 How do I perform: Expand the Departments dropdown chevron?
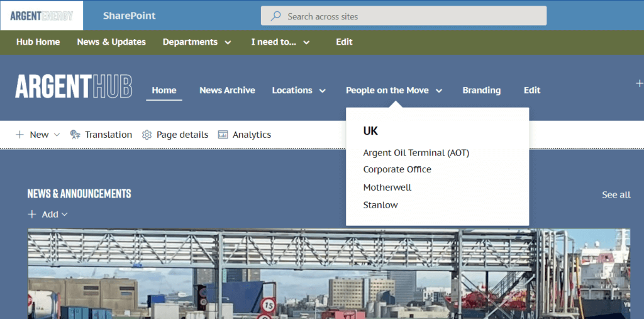click(x=228, y=42)
